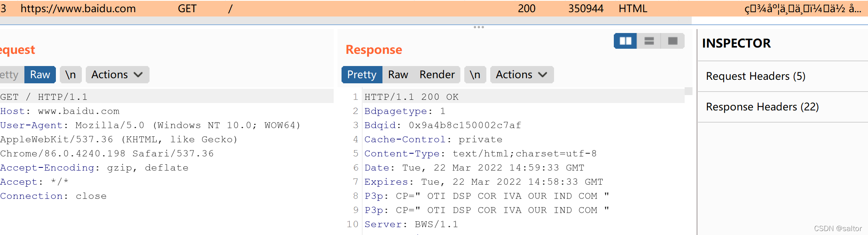The width and height of the screenshot is (868, 235).
Task: Select combined single-pane layout icon
Action: (x=673, y=41)
